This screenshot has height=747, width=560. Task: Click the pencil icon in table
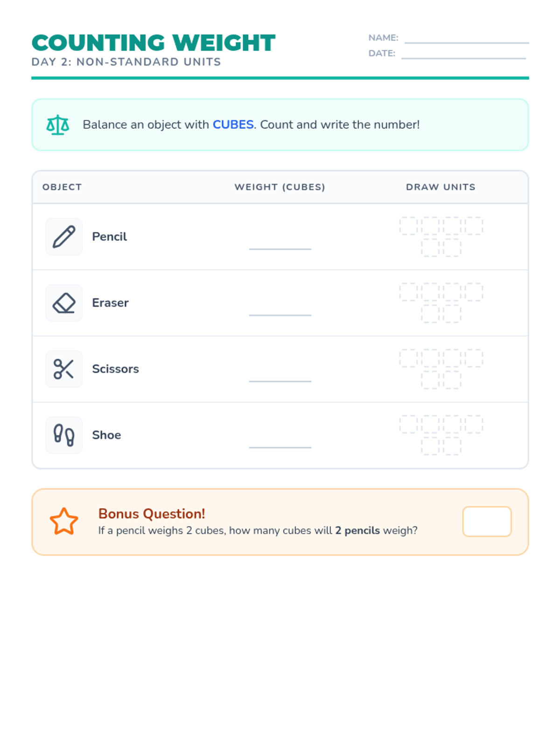coord(64,237)
